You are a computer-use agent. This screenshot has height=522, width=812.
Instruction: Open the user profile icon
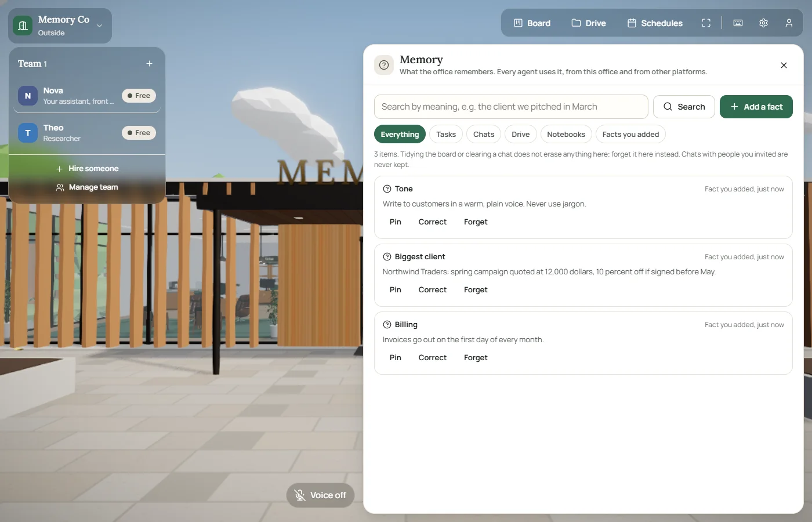(789, 23)
